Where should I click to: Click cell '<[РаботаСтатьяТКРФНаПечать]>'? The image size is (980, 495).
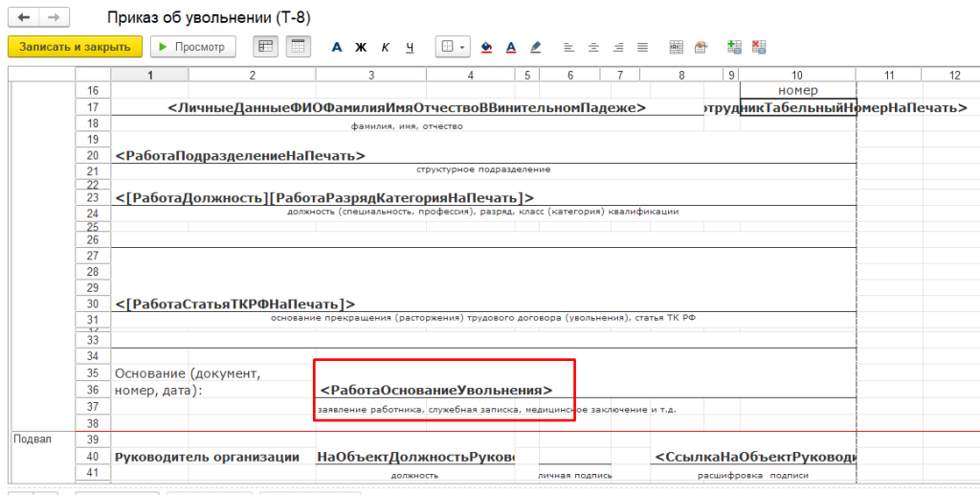click(235, 304)
